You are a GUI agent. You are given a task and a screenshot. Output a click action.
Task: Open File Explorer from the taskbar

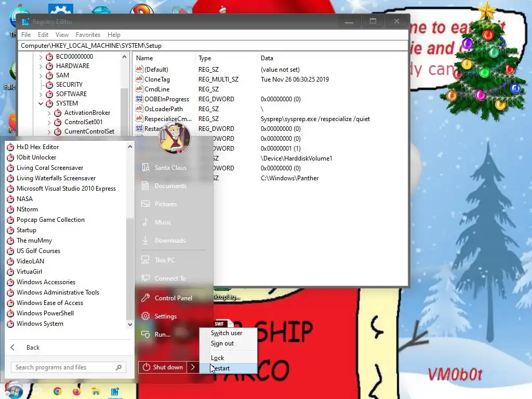[x=96, y=392]
